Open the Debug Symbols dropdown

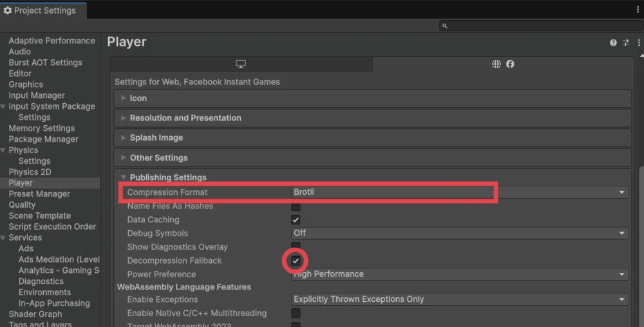click(460, 233)
